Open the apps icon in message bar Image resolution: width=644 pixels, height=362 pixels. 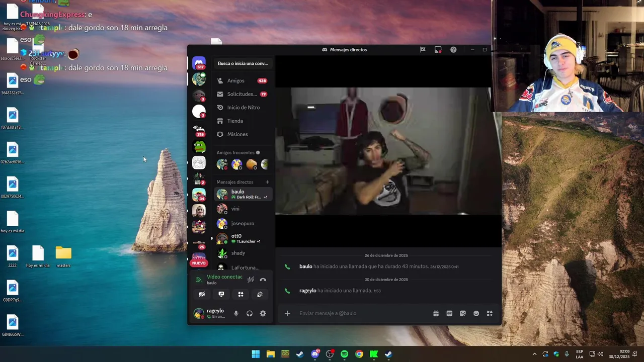tap(490, 313)
